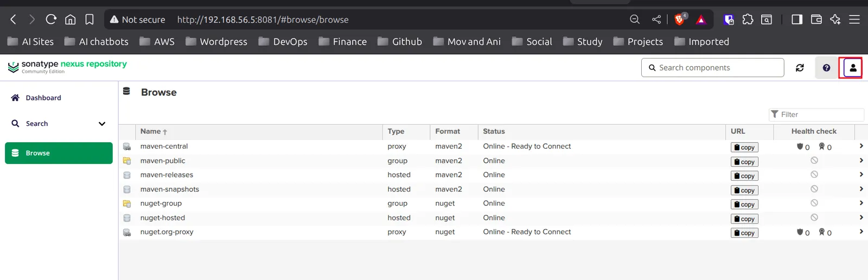868x280 pixels.
Task: Copy URL of nuget-hosted repository
Action: coord(744,219)
